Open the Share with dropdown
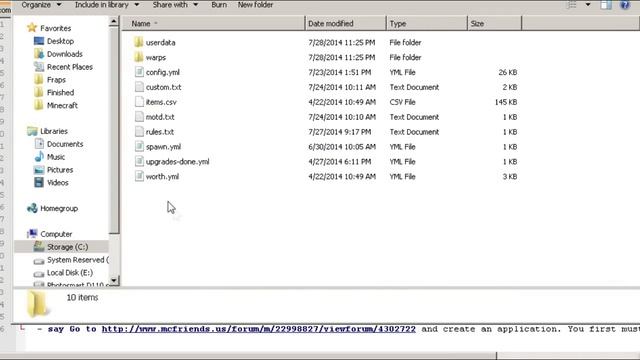 175,5
